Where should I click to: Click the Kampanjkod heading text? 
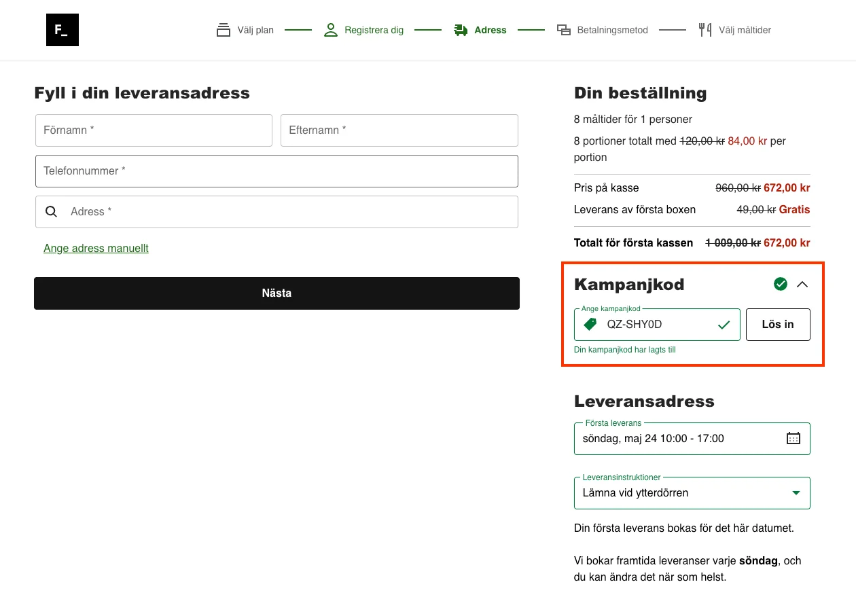pos(629,284)
